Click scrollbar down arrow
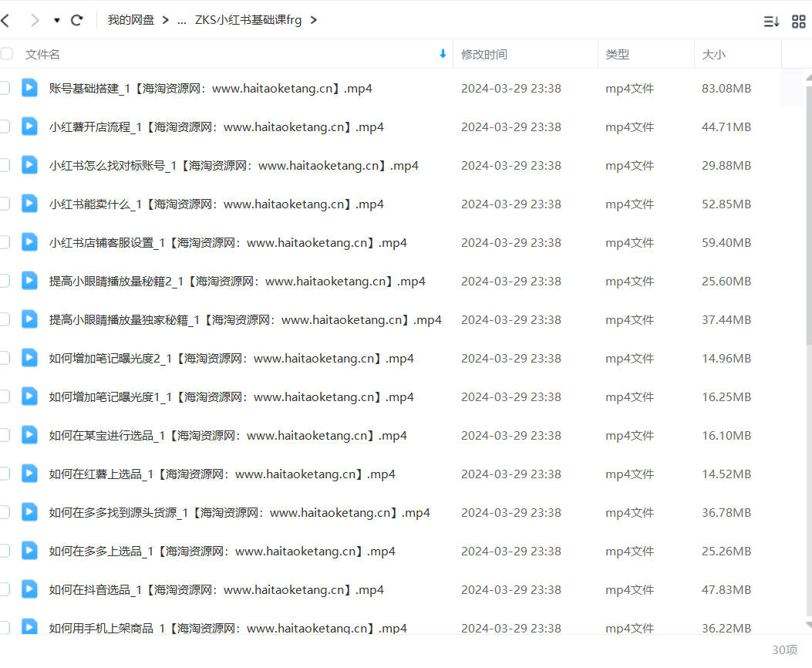The width and height of the screenshot is (812, 668). (x=809, y=626)
